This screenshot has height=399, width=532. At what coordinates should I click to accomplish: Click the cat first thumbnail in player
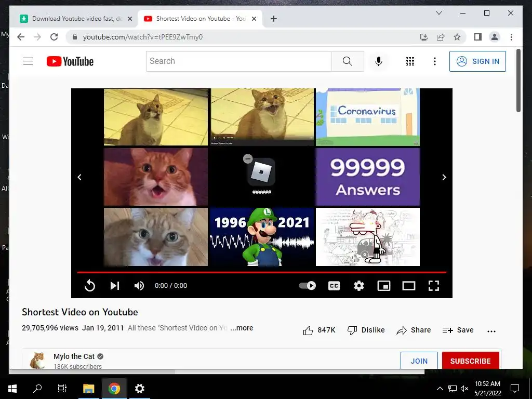pos(156,117)
